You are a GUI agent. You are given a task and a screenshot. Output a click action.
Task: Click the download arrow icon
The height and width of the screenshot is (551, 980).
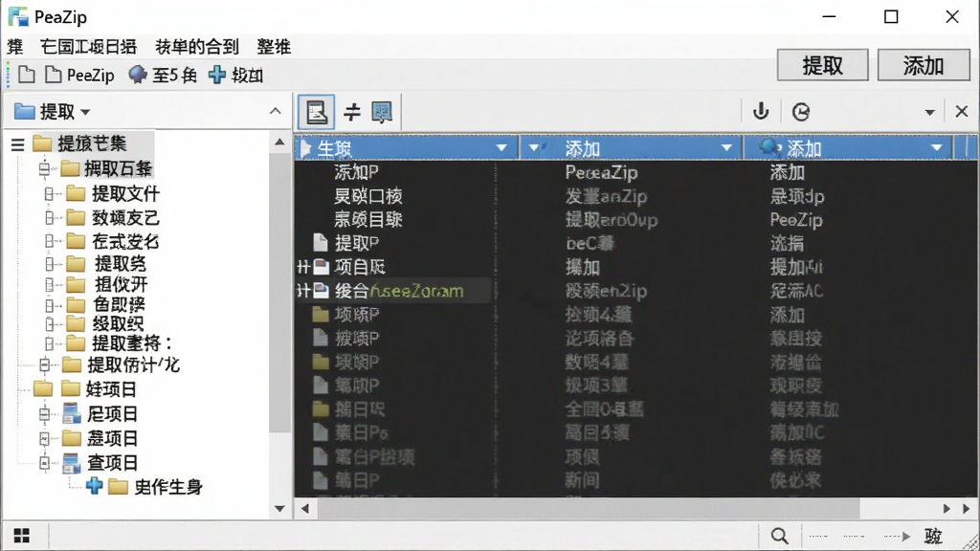[761, 111]
